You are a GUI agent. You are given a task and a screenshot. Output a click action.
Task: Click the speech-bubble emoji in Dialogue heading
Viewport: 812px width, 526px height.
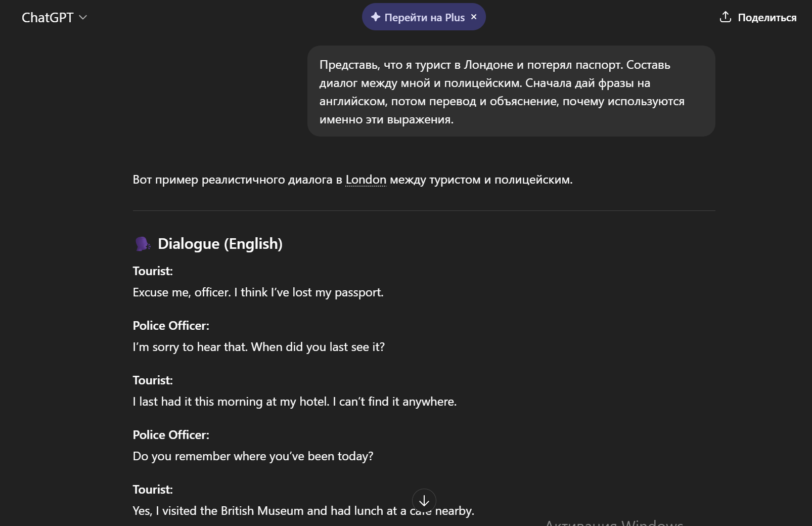coord(142,243)
